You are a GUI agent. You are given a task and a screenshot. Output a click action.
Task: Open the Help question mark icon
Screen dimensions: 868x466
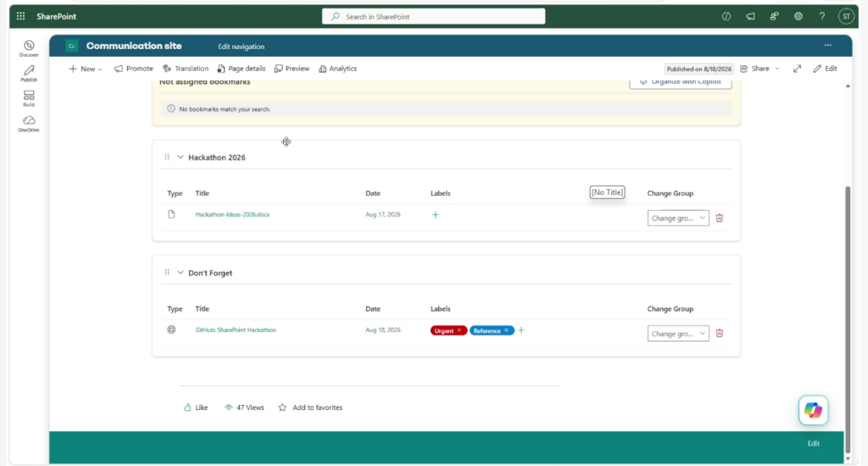pyautogui.click(x=822, y=17)
